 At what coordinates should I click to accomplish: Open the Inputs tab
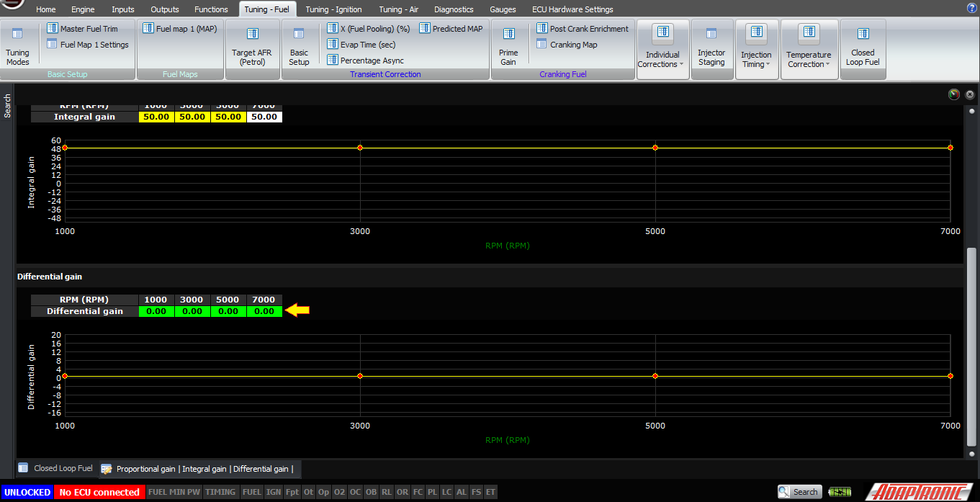point(123,9)
